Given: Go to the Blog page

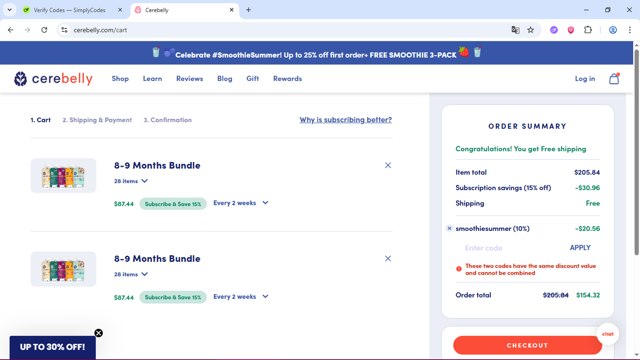Looking at the screenshot, I should (224, 78).
